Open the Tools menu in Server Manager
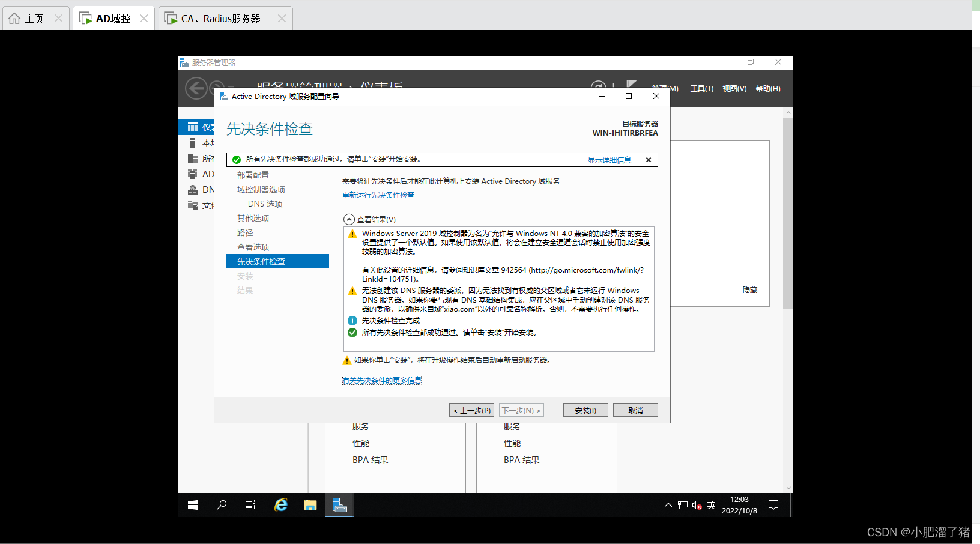This screenshot has width=980, height=544. pyautogui.click(x=701, y=89)
